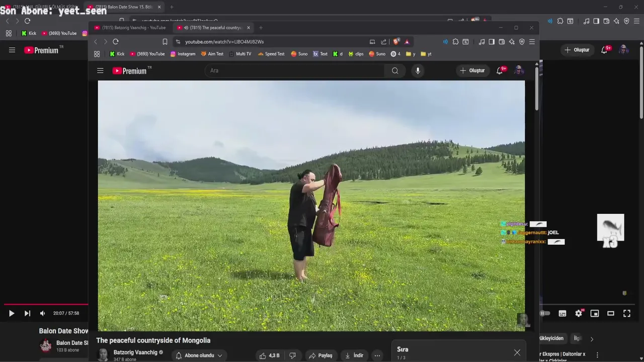
Task: Start voice search with the microphone icon
Action: tap(418, 71)
